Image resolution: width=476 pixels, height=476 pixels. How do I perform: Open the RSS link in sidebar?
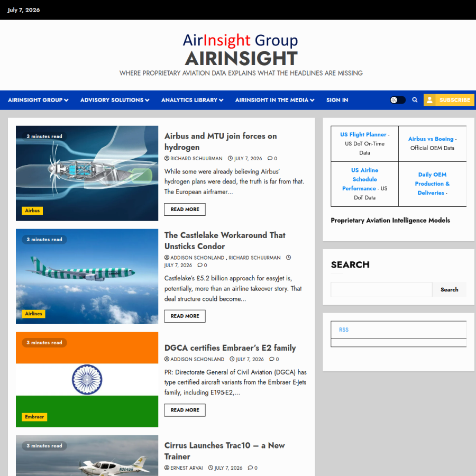click(344, 329)
